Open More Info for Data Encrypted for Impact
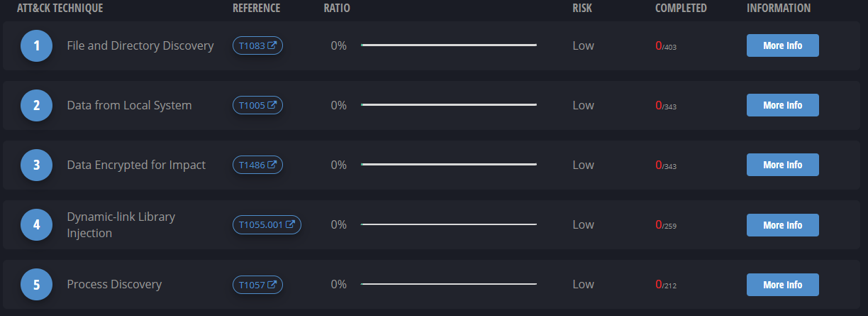Screen dimensions: 868x316 pyautogui.click(x=783, y=165)
